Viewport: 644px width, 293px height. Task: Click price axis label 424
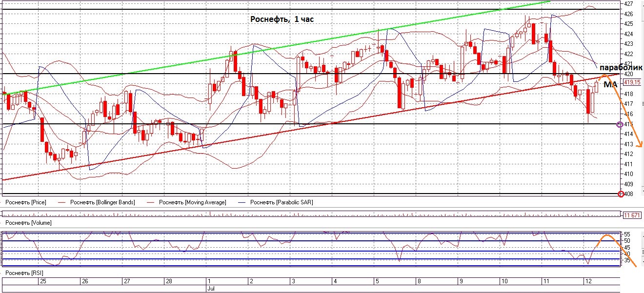(628, 34)
